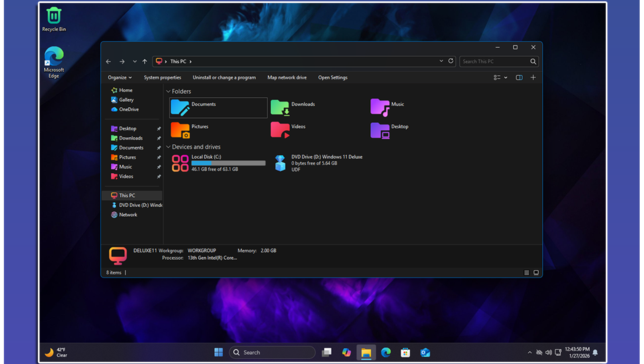Switch to large icons view in status bar
Image resolution: width=644 pixels, height=364 pixels.
(536, 273)
